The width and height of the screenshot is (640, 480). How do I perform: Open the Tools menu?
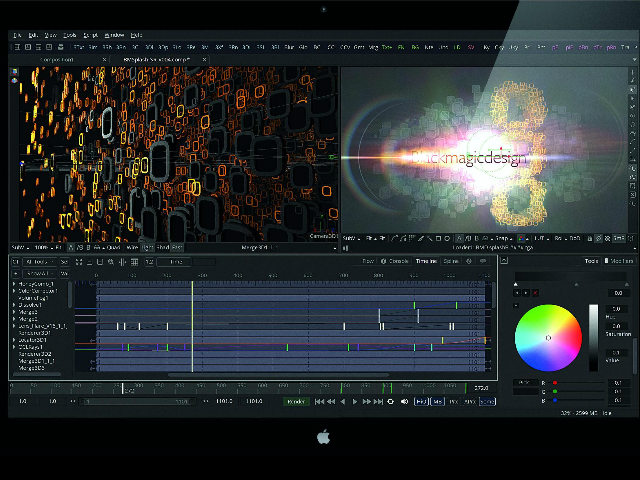coord(70,36)
